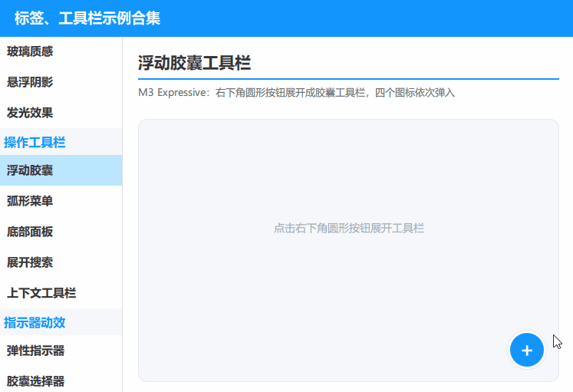Image resolution: width=573 pixels, height=392 pixels.
Task: Click the 浮动胶囊工具栏 heading
Action: click(194, 63)
